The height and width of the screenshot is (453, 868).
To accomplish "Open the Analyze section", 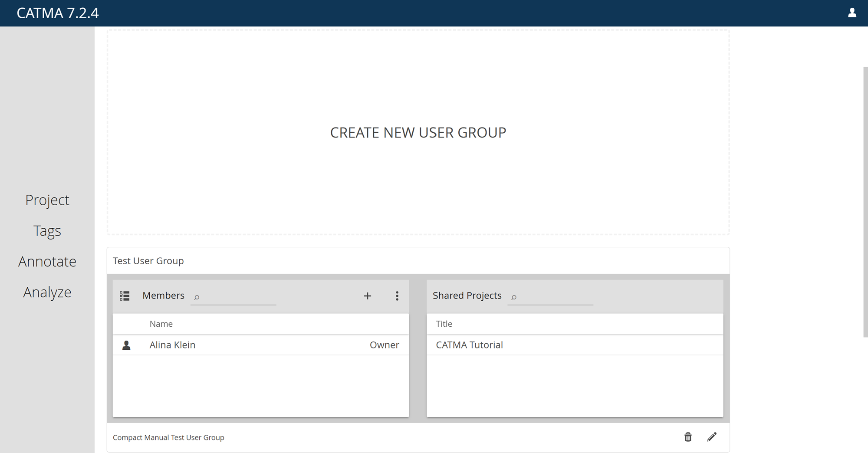I will point(47,292).
